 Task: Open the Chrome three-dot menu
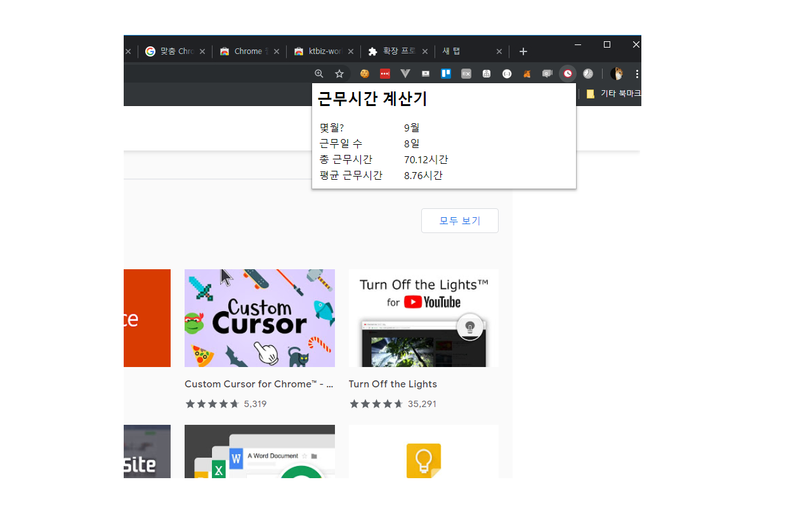click(637, 73)
